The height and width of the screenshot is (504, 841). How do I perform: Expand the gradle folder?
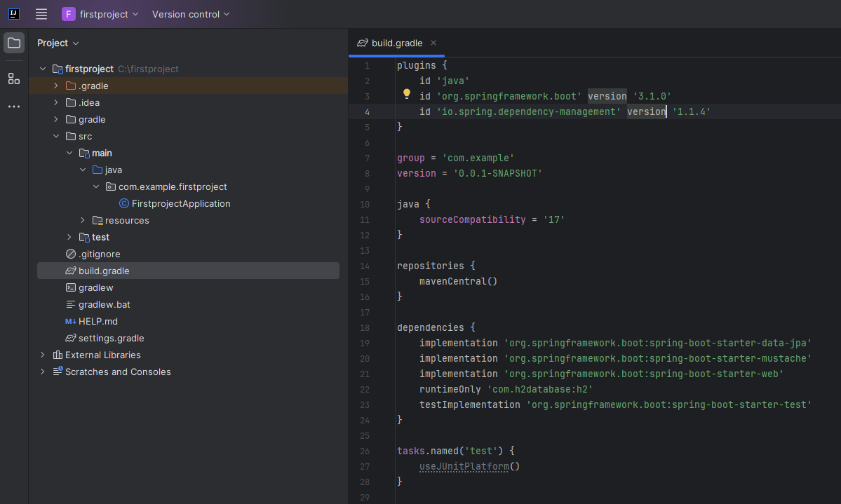(56, 119)
